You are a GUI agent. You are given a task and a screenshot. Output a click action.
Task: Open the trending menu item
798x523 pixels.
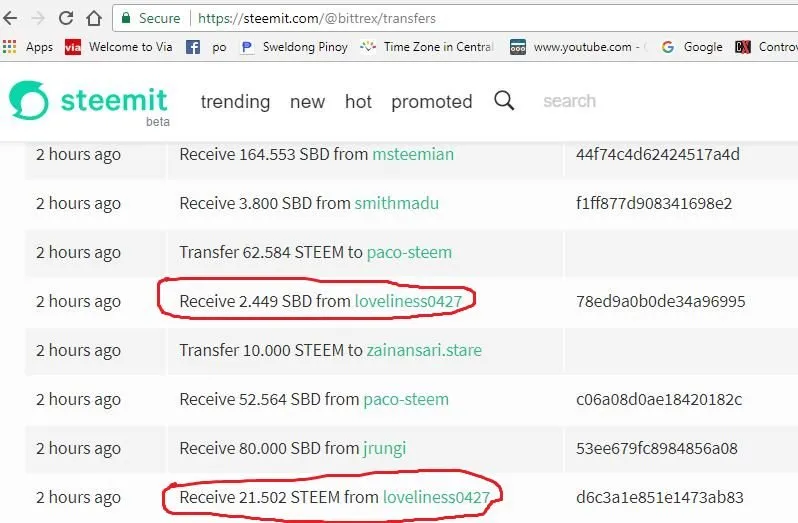(235, 102)
